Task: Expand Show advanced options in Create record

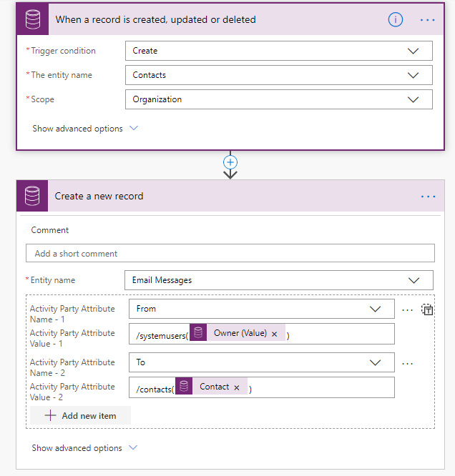Action: click(x=84, y=447)
